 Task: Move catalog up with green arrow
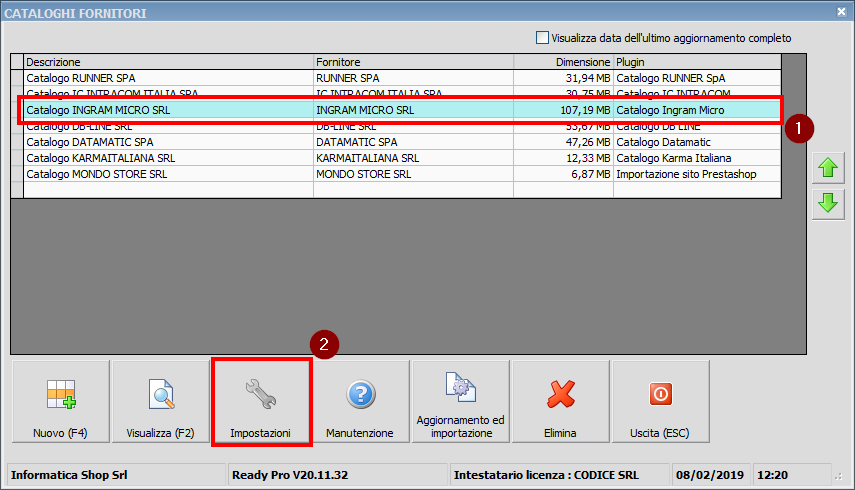point(828,168)
